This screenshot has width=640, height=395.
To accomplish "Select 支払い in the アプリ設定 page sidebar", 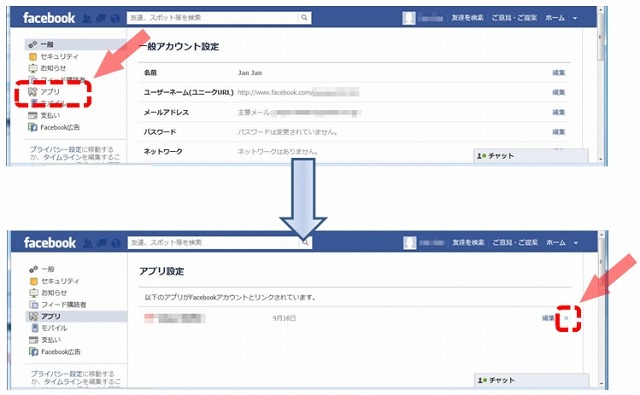I will 51,340.
